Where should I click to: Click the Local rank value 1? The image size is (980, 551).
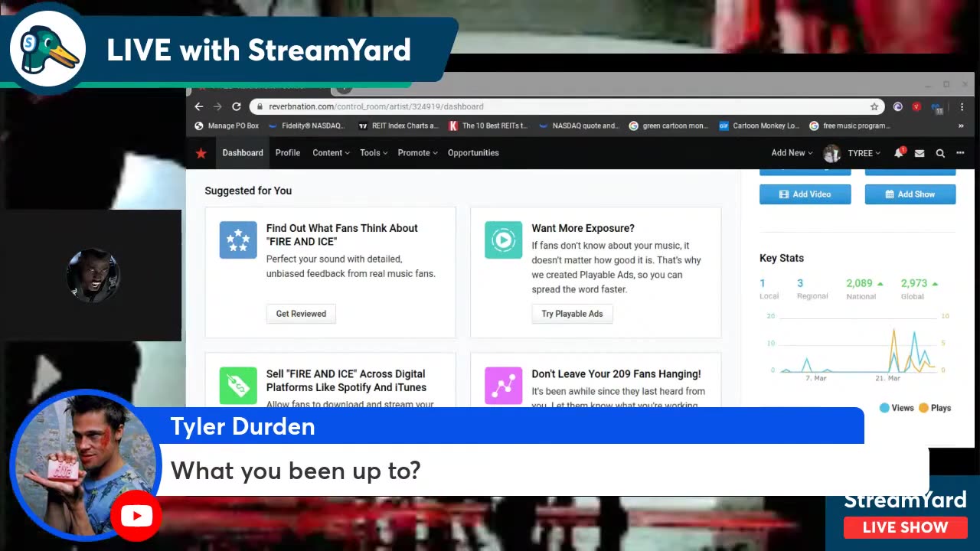point(763,283)
